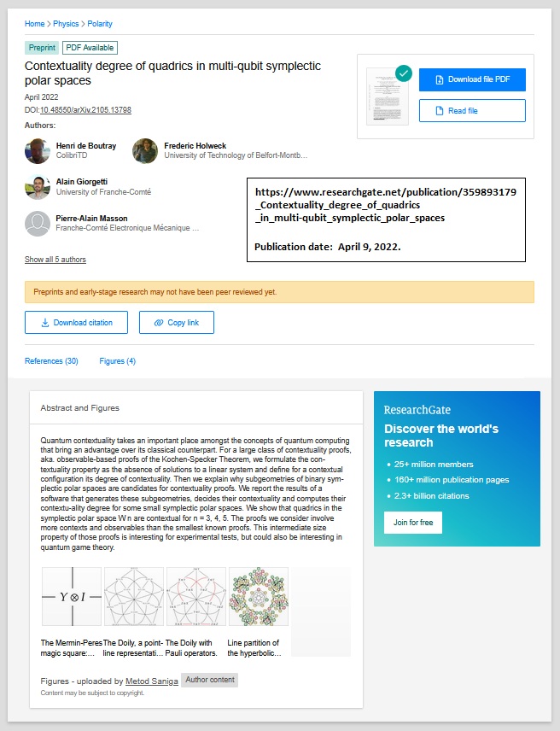Viewport: 560px width, 731px height.
Task: Open the arXiv DOI link
Action: click(x=85, y=110)
